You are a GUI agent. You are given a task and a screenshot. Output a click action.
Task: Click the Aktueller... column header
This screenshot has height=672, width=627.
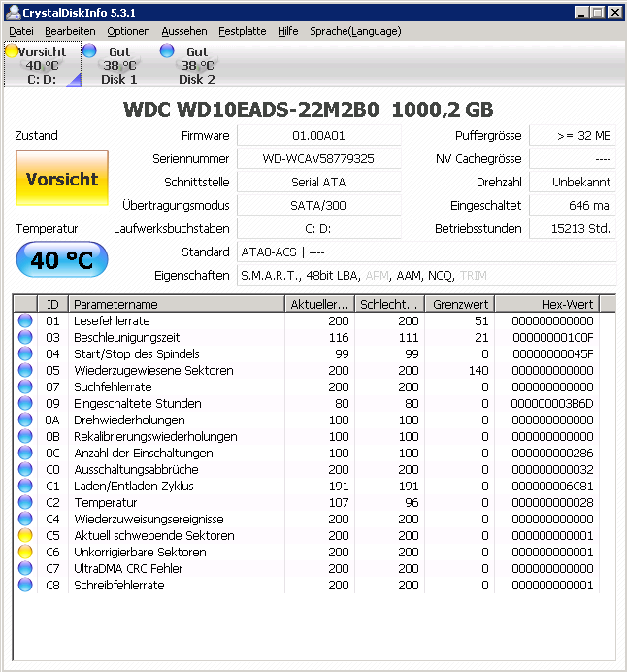tap(319, 304)
